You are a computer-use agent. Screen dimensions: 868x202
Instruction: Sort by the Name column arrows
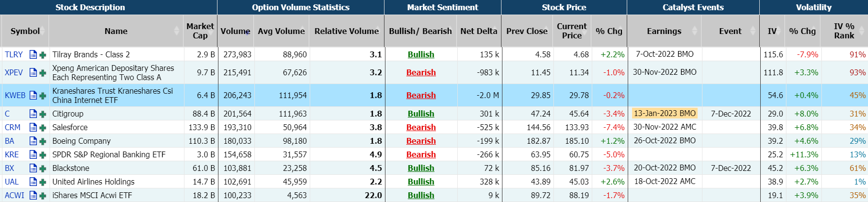click(176, 31)
